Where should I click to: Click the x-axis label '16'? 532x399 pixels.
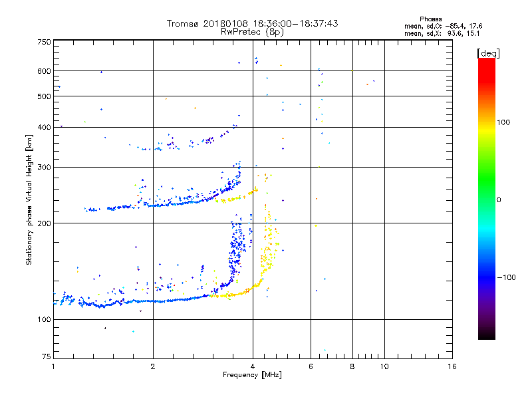pos(452,366)
